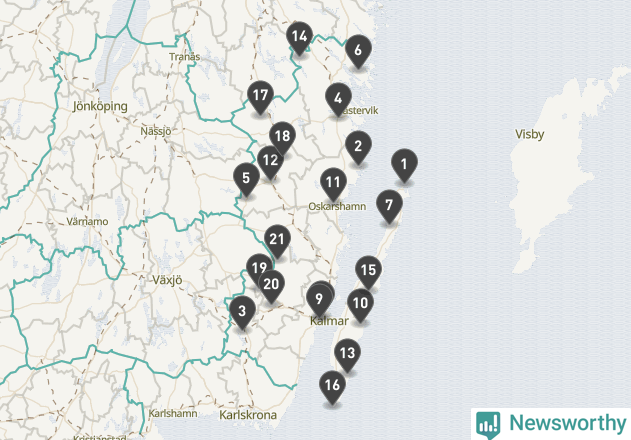Open map marker number 10
This screenshot has height=440, width=631.
[360, 303]
